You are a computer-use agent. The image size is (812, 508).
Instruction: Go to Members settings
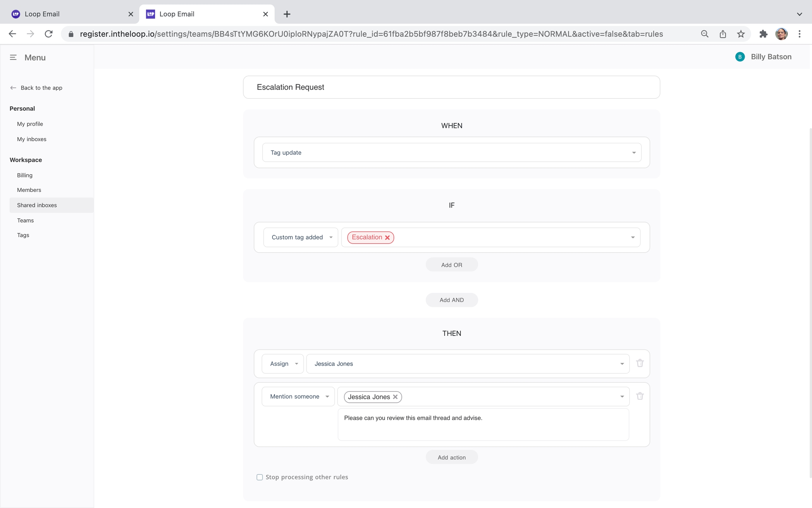point(29,190)
